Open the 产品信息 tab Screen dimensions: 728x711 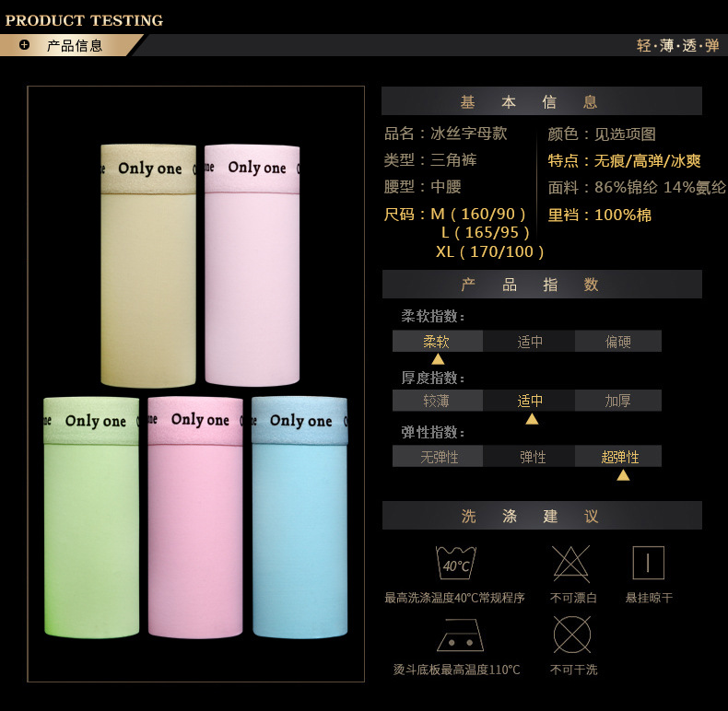75,45
